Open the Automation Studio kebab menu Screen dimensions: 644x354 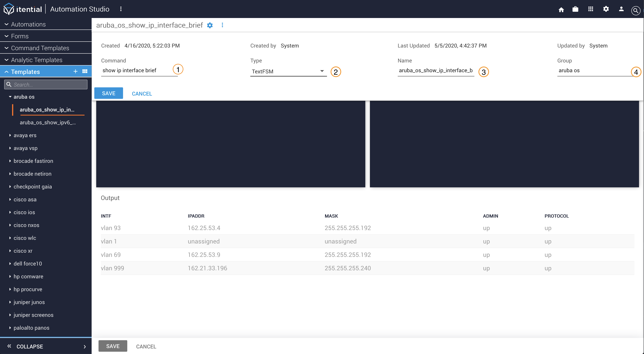[x=121, y=9]
